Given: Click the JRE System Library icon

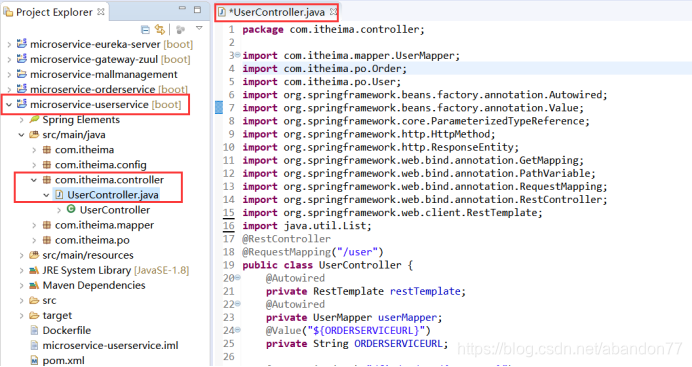Looking at the screenshot, I should (34, 270).
